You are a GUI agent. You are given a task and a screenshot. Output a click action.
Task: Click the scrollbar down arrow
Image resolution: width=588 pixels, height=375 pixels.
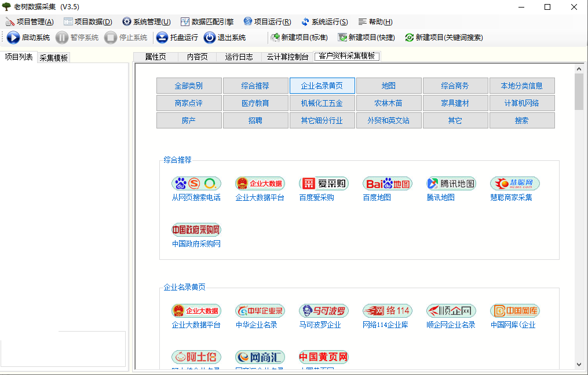tap(579, 365)
